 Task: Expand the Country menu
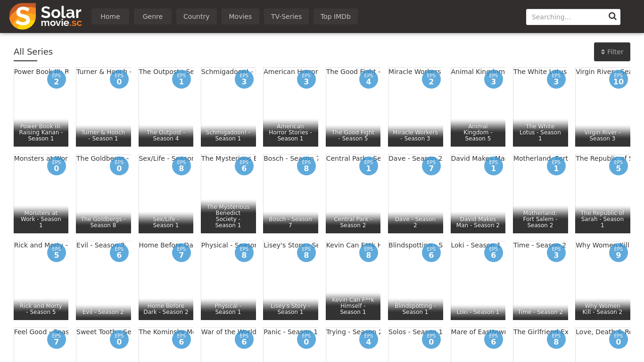tap(196, 16)
